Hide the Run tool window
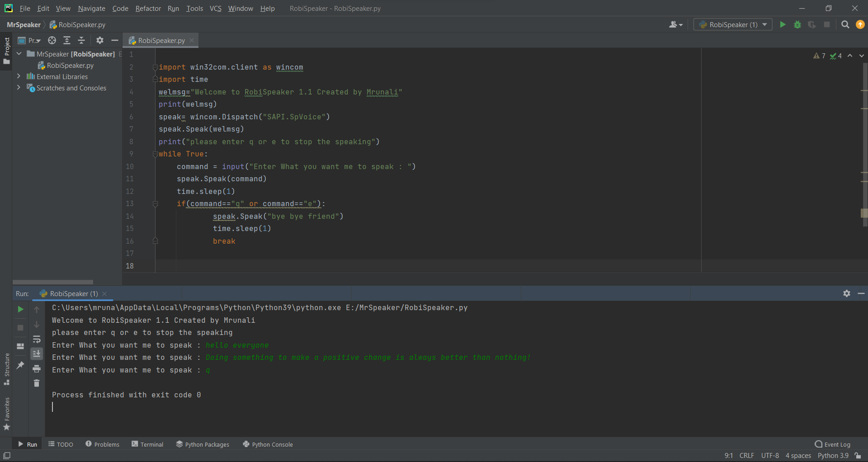 861,293
